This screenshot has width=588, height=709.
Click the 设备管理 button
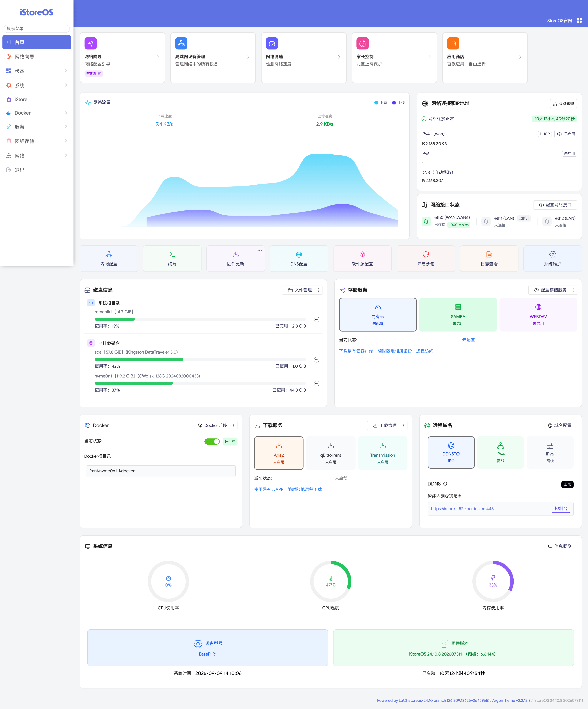pyautogui.click(x=563, y=104)
